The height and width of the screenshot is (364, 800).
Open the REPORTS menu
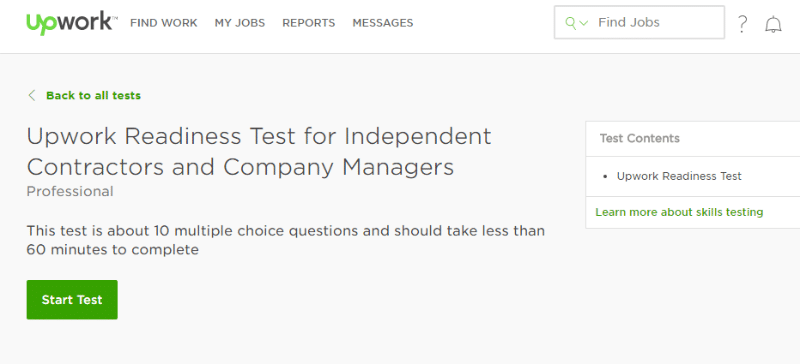pyautogui.click(x=309, y=23)
